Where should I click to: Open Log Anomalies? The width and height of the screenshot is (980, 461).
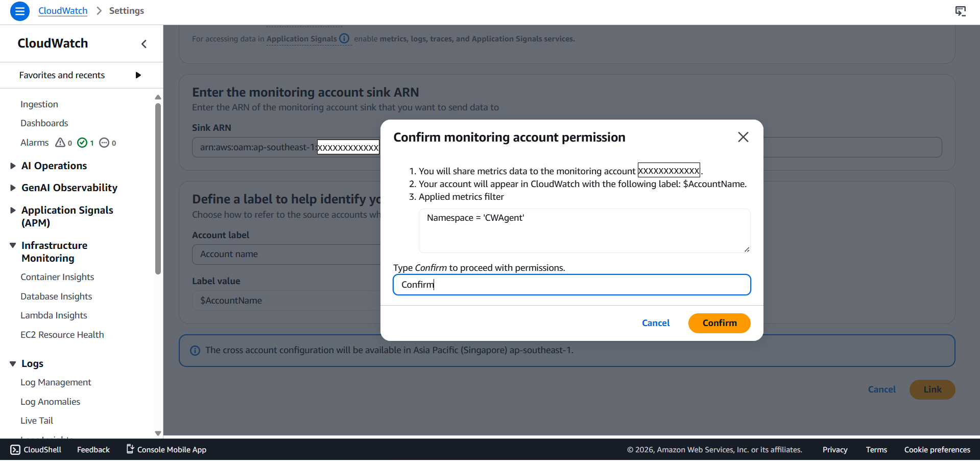pos(50,402)
